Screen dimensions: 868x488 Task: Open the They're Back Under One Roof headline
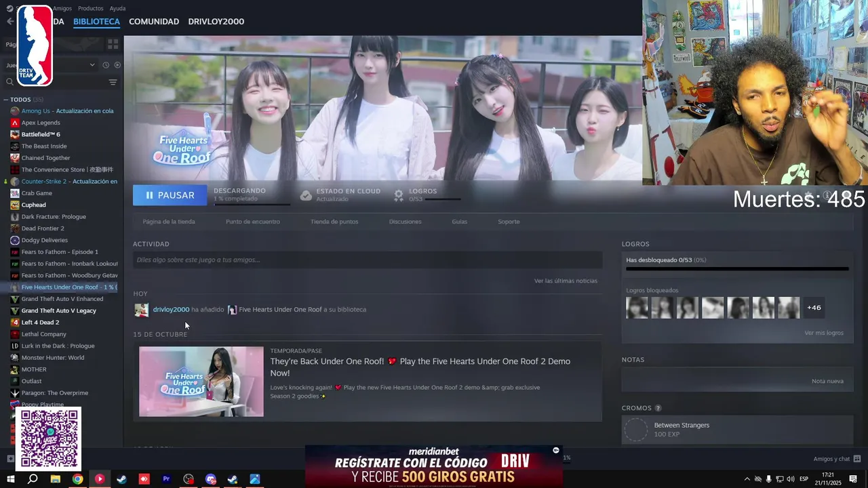pos(420,367)
